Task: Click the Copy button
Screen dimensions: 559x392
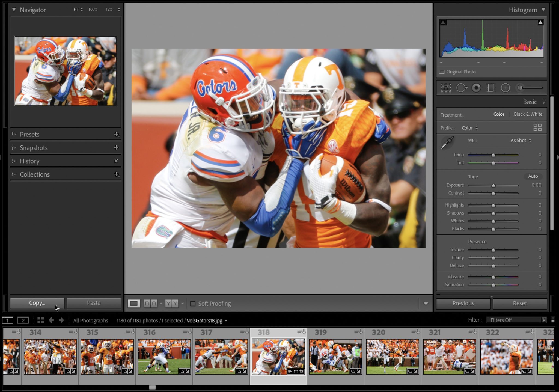Action: [x=37, y=303]
